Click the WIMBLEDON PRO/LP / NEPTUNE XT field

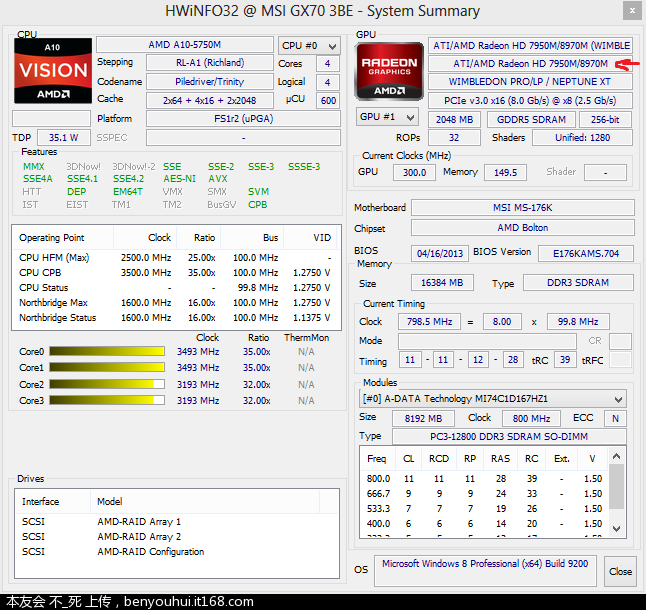[530, 82]
